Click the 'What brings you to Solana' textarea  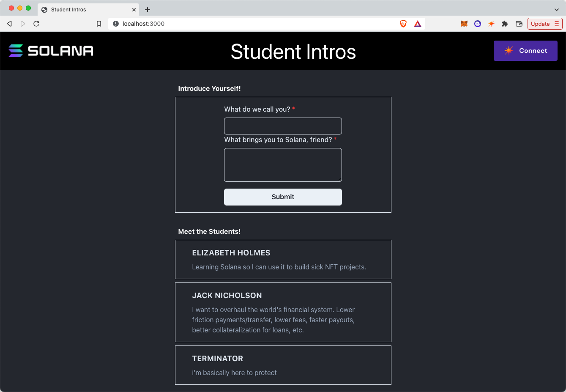click(283, 164)
